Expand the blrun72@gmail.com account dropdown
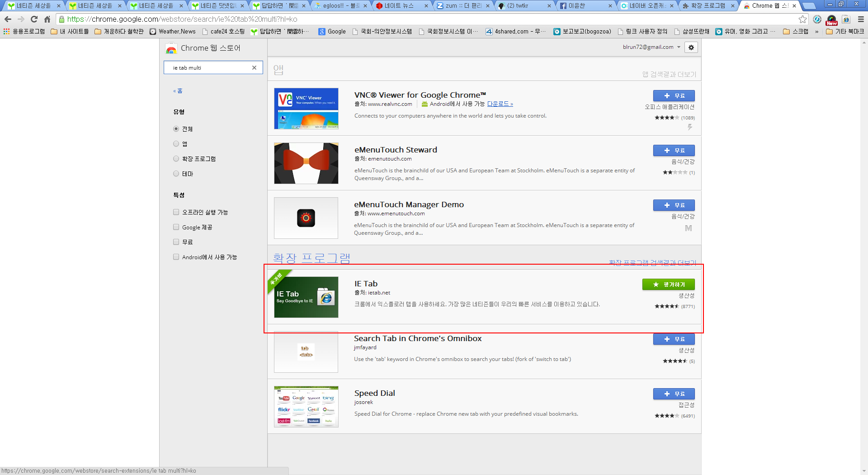This screenshot has height=475, width=868. (x=651, y=47)
